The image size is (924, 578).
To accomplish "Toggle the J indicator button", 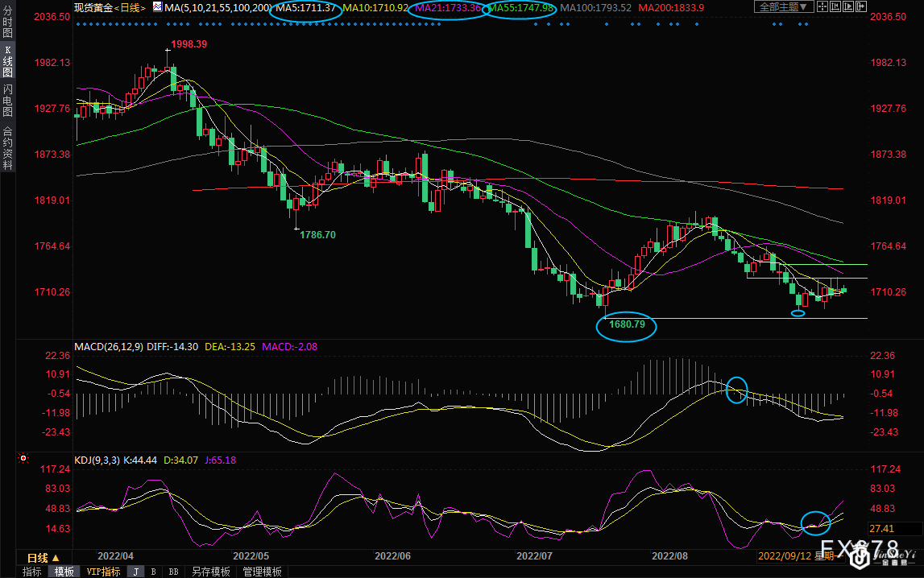I will click(135, 572).
